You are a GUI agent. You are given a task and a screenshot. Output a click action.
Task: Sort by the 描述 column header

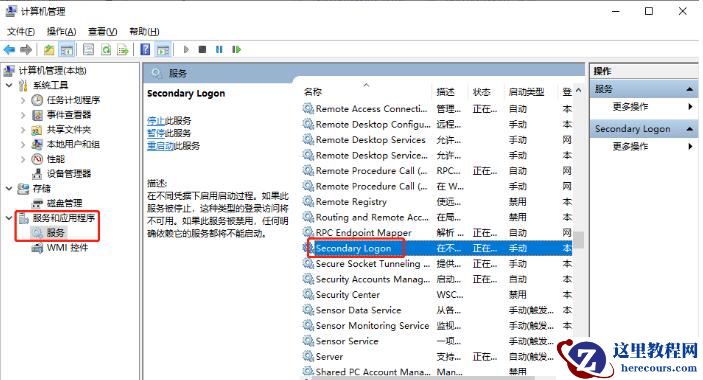pos(445,92)
